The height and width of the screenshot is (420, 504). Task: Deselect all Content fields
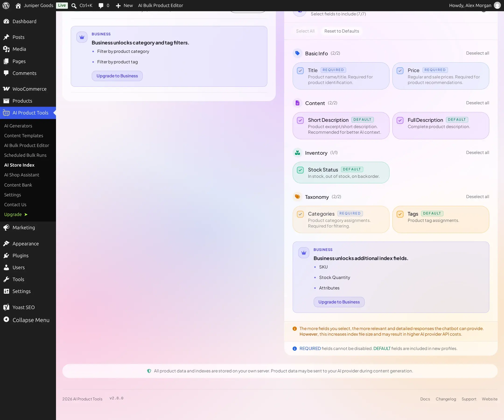pyautogui.click(x=477, y=103)
